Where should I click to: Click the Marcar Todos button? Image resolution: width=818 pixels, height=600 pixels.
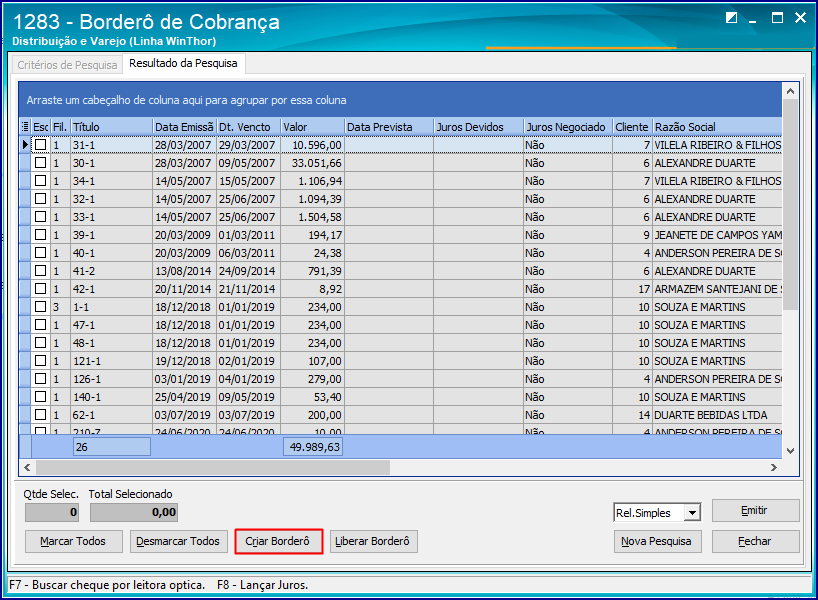(x=73, y=541)
